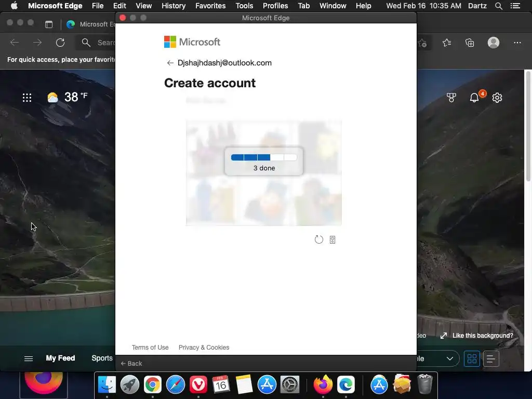
Task: Click the expand arrow near Like this background
Action: (444, 336)
